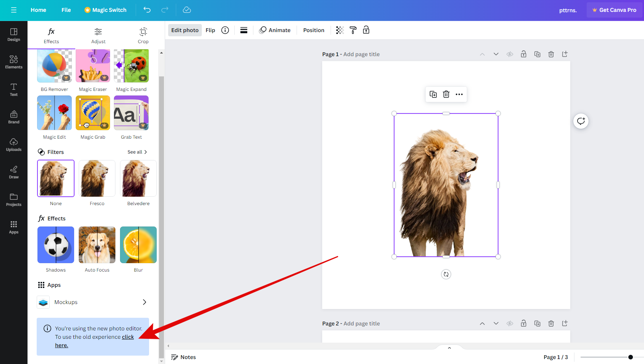644x364 pixels.
Task: Open the Notes panel
Action: (x=183, y=357)
